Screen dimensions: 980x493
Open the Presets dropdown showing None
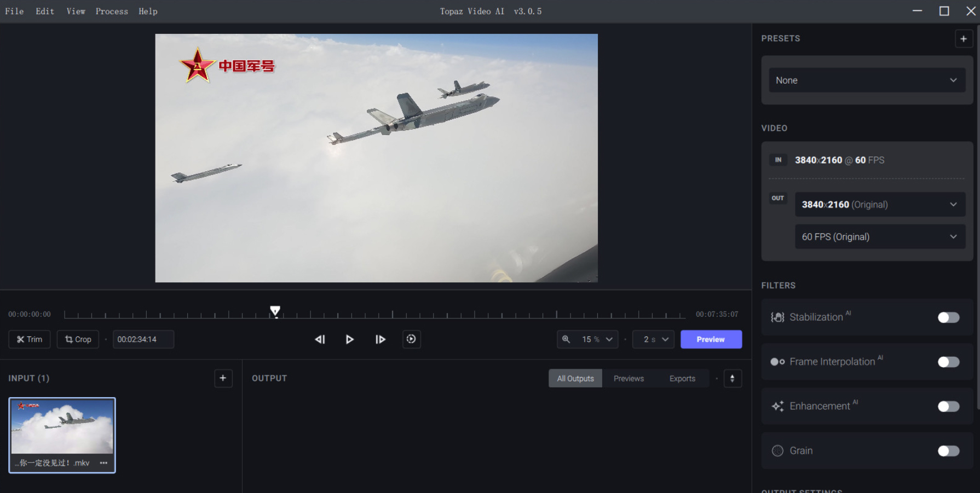point(867,80)
